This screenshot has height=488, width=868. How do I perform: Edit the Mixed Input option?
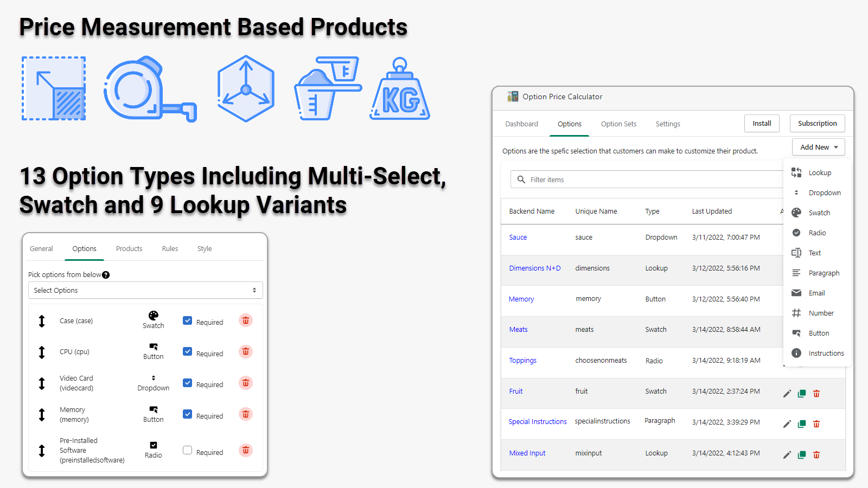pyautogui.click(x=787, y=455)
